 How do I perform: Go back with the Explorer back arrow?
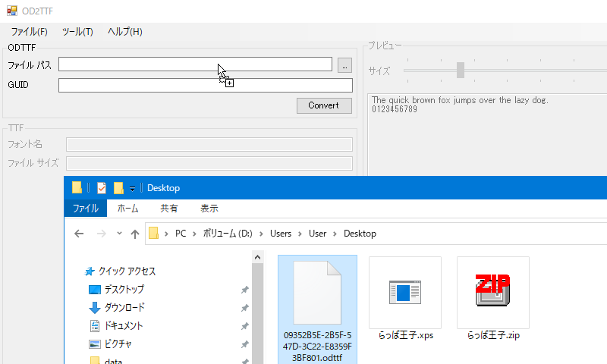[x=79, y=234]
